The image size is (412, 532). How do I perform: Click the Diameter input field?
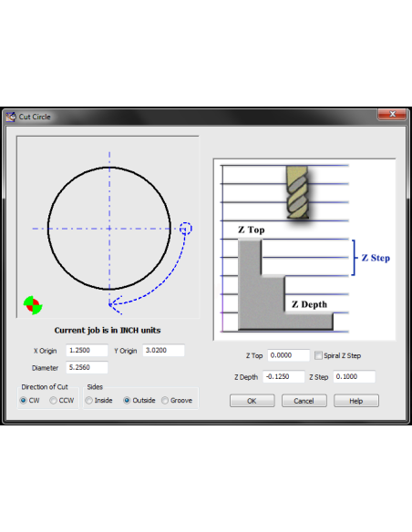(x=87, y=367)
